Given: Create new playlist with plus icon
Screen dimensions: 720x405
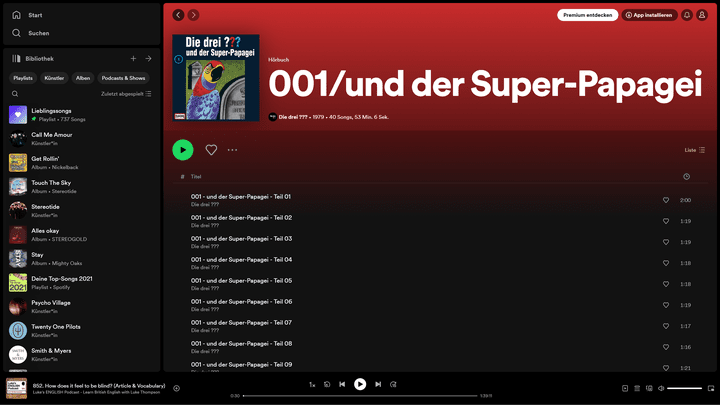Looking at the screenshot, I should coord(133,59).
